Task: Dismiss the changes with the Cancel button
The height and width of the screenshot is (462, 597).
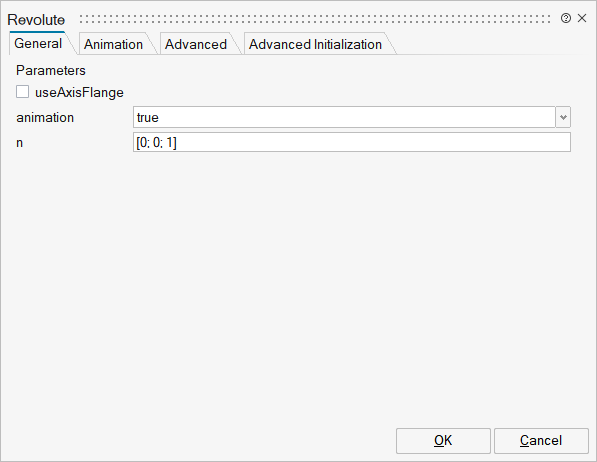Action: [x=541, y=441]
